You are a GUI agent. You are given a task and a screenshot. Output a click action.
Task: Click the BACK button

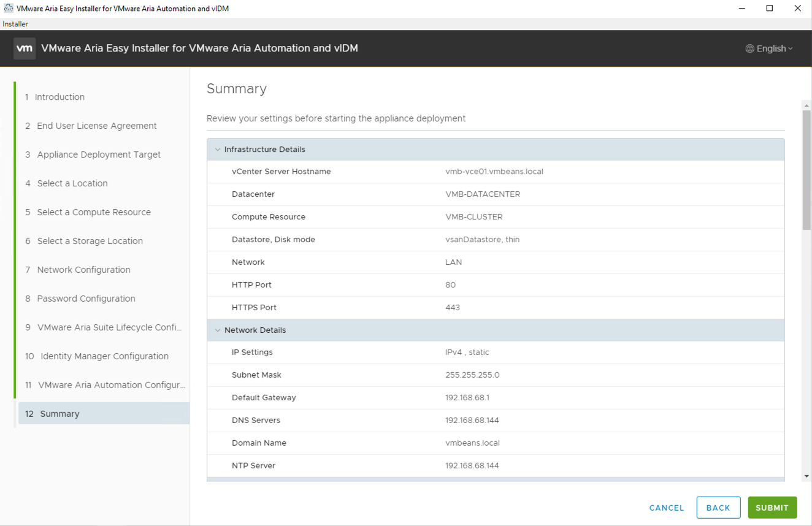tap(718, 508)
